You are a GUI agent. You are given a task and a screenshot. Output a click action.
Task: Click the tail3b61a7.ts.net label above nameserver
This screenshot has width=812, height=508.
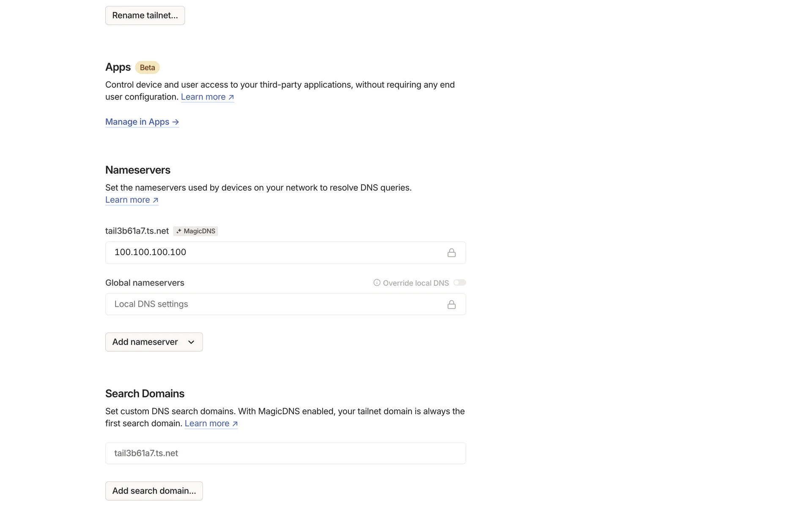(137, 231)
